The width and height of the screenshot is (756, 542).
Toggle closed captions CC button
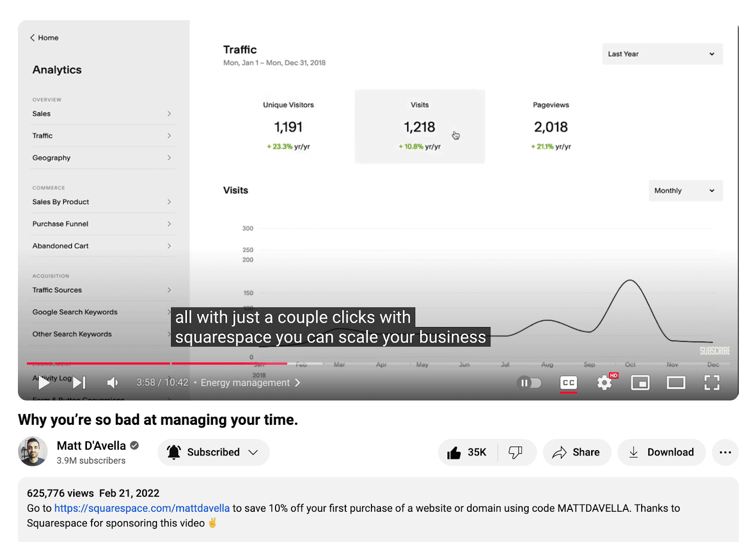pos(568,383)
